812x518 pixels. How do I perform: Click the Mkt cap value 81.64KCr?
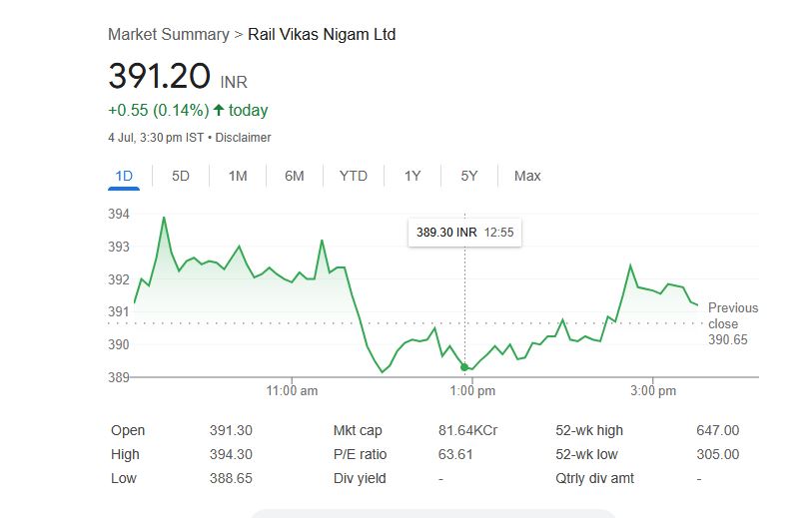click(x=467, y=430)
